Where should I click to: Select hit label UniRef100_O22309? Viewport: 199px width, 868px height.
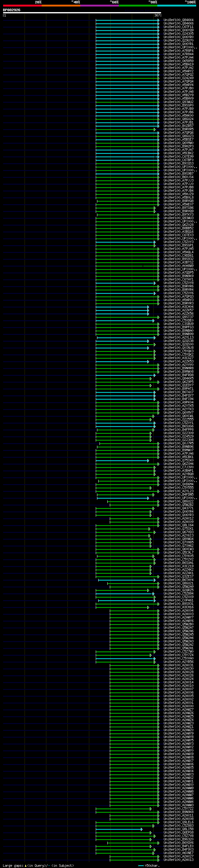[178, 433]
